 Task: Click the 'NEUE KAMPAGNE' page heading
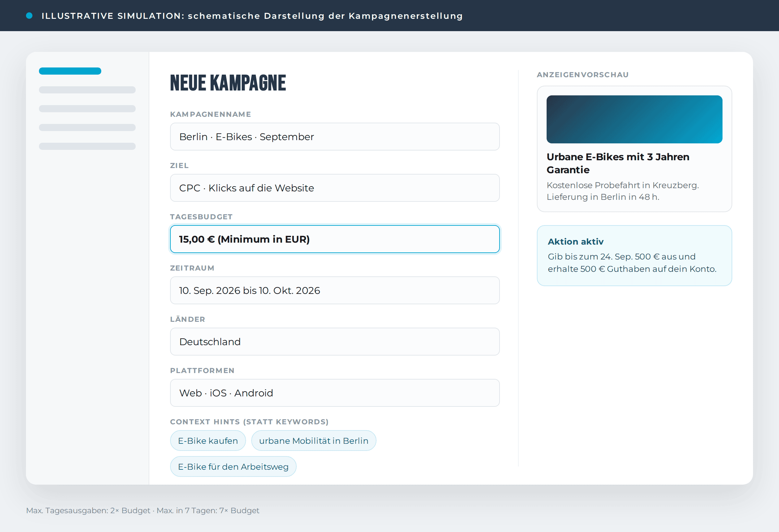pyautogui.click(x=228, y=83)
